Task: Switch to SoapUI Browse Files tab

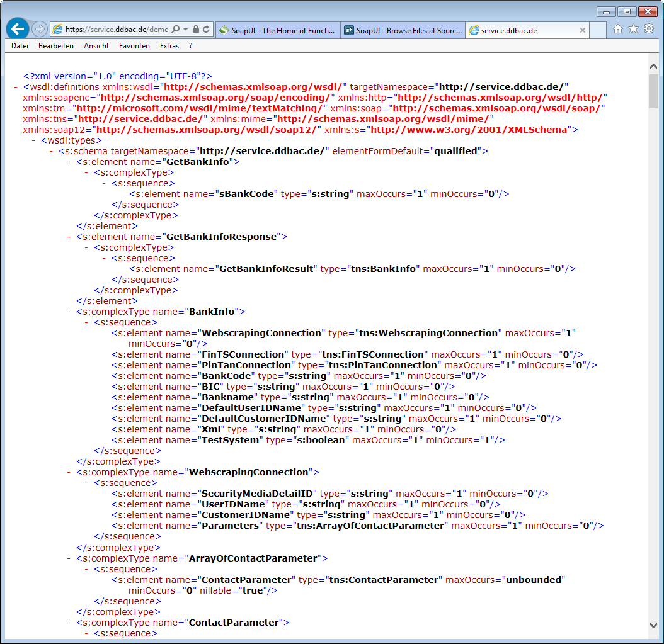Action: [403, 30]
